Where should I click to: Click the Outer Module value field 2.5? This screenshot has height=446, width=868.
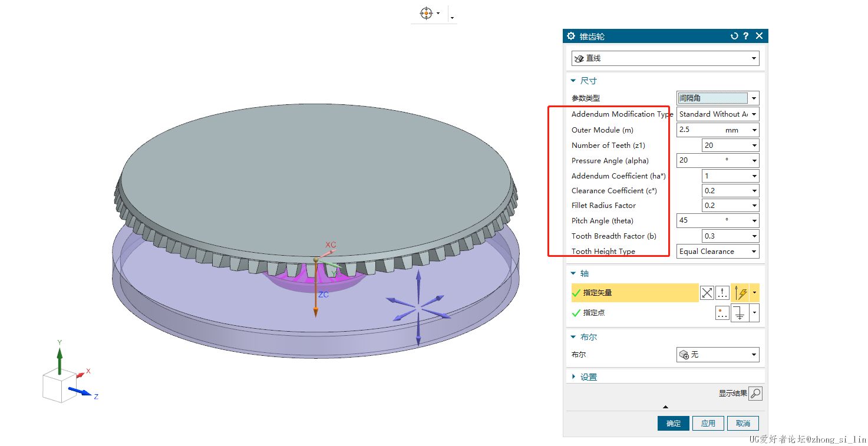700,130
